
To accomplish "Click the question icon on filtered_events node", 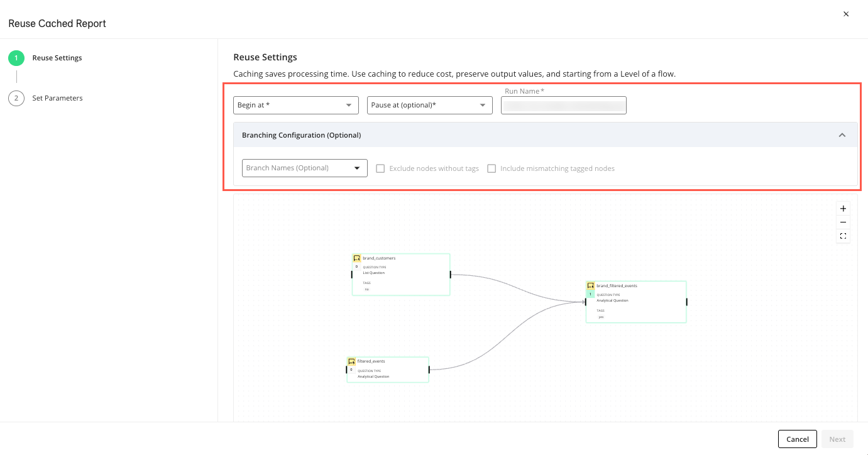I will coord(352,361).
